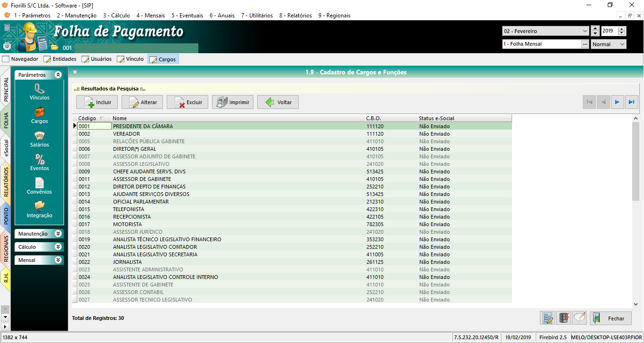Expand the Cálculo sidebar section
This screenshot has height=343, width=644.
click(40, 247)
